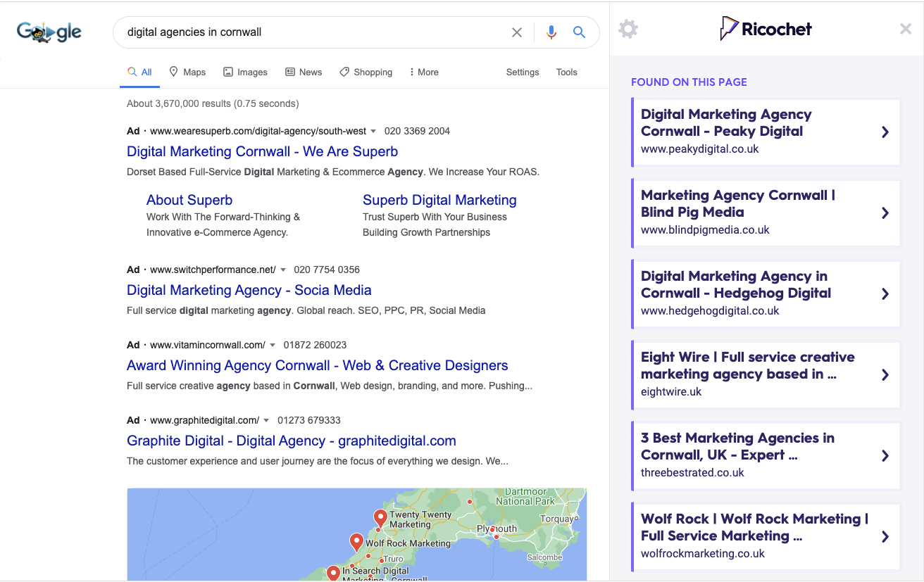Switch to the News tab

tap(304, 72)
